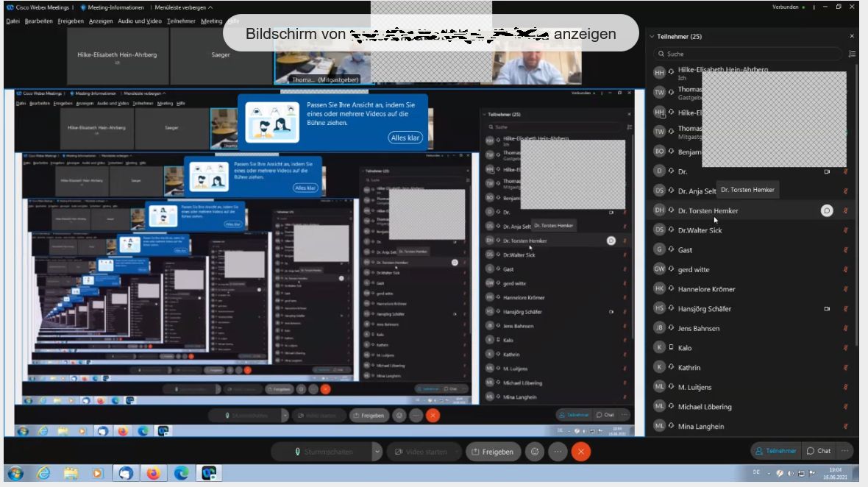The width and height of the screenshot is (868, 487).
Task: Click the camera icon on Hansjörg Schäfer row
Action: (x=827, y=309)
